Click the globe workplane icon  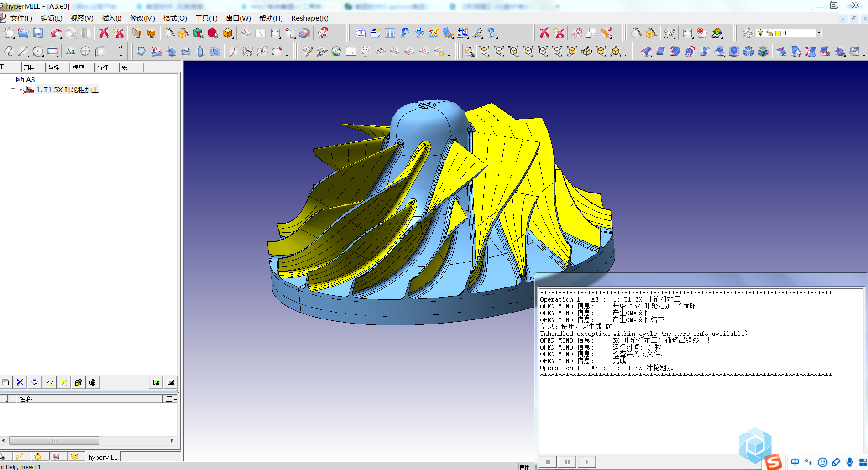click(336, 51)
